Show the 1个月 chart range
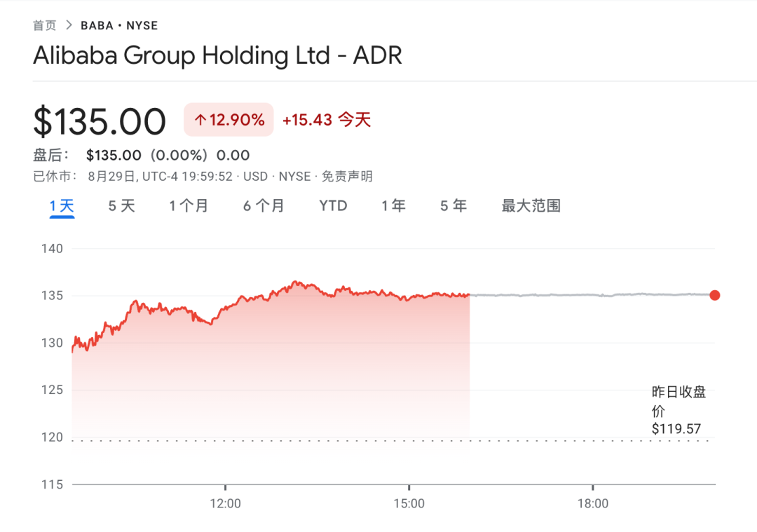 189,206
